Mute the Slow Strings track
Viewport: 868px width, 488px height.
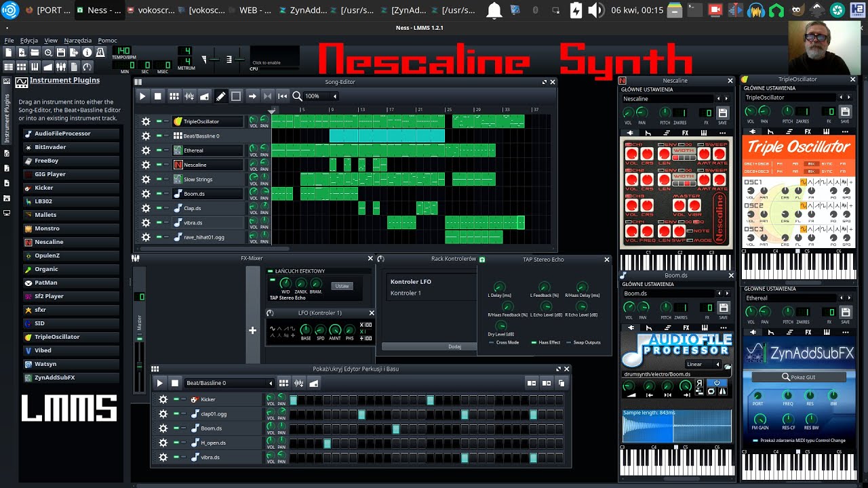coord(159,179)
